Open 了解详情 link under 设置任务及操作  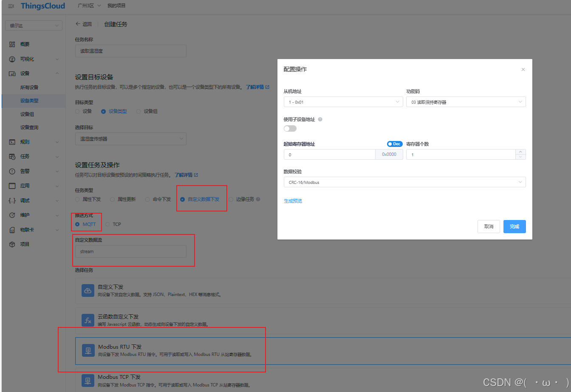pos(186,175)
